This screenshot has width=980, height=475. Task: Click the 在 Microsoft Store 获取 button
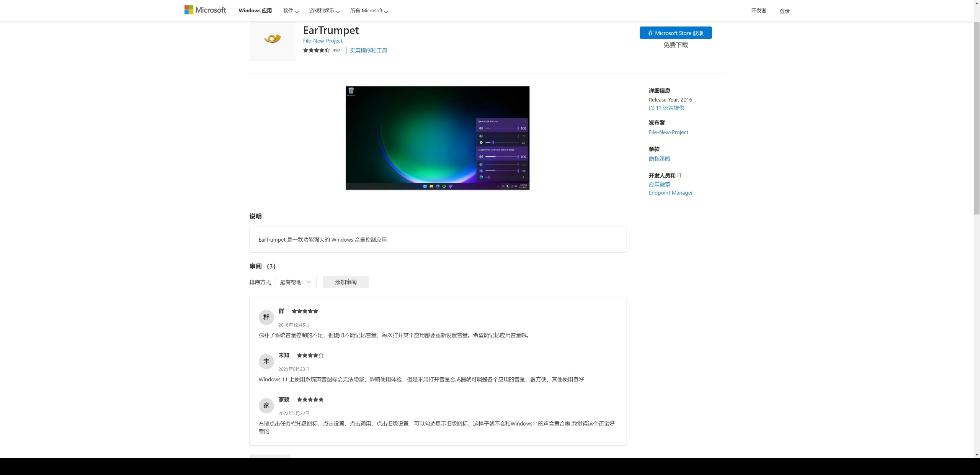click(x=675, y=33)
